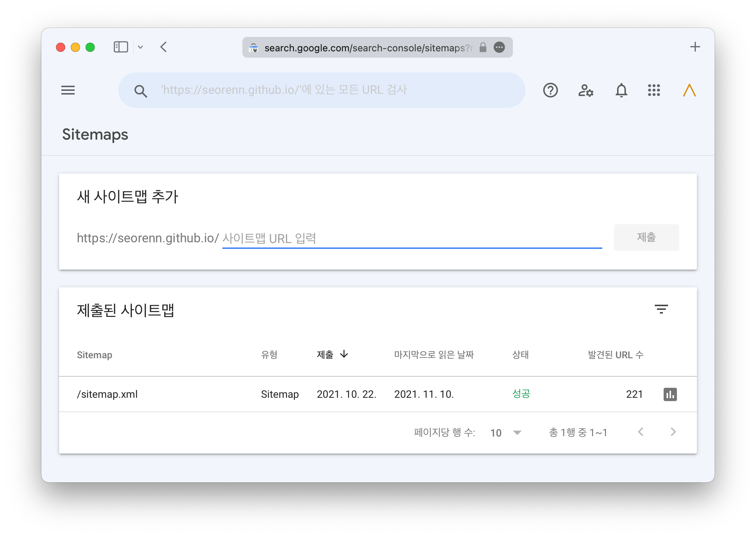Expand the sidebar chevron dropdown
The image size is (756, 537).
click(140, 47)
